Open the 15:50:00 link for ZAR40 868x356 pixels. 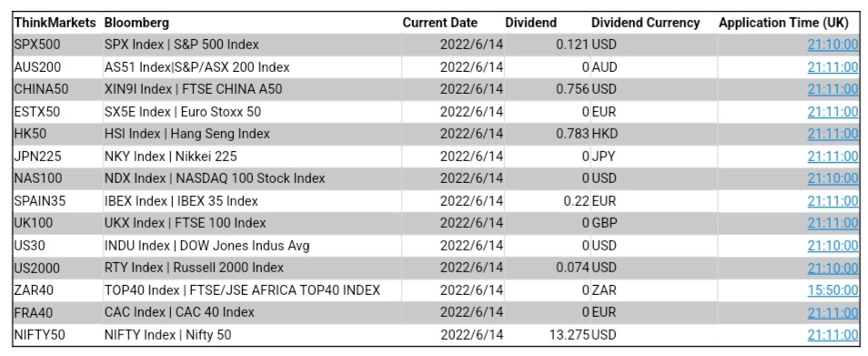coord(833,290)
